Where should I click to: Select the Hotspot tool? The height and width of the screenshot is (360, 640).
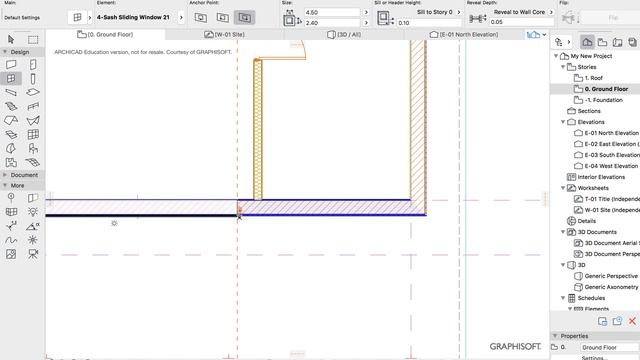33,240
